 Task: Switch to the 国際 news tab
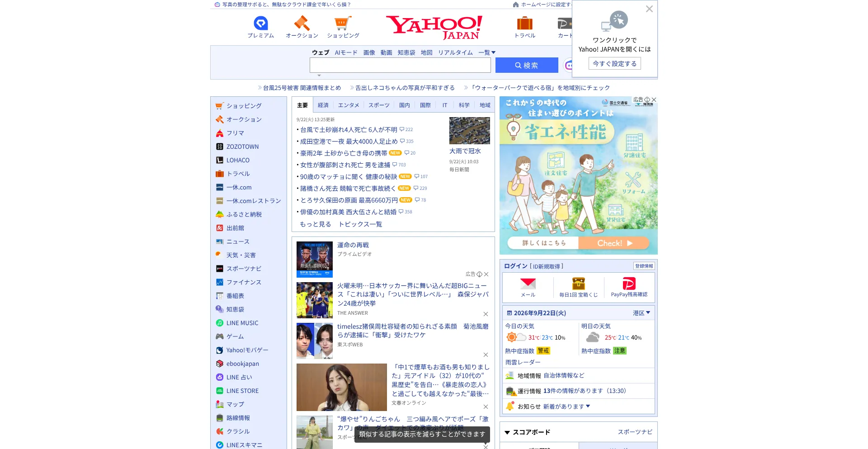pyautogui.click(x=425, y=105)
